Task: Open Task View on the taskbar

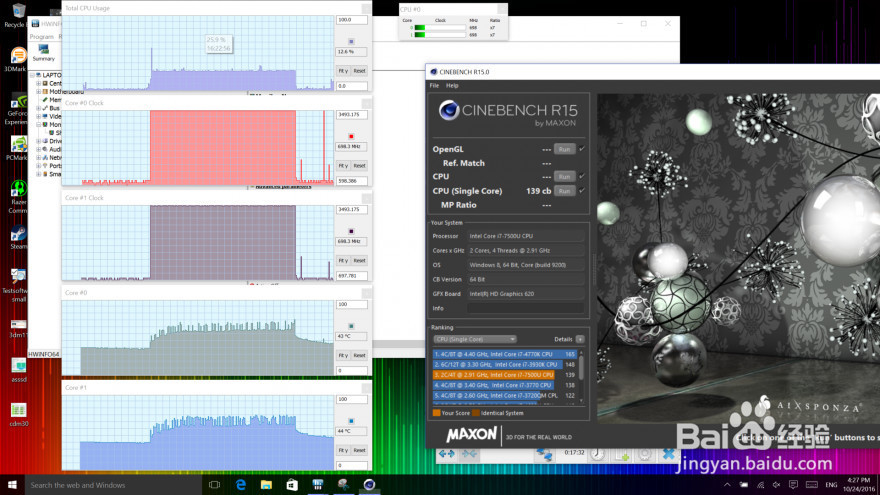Action: click(x=214, y=484)
